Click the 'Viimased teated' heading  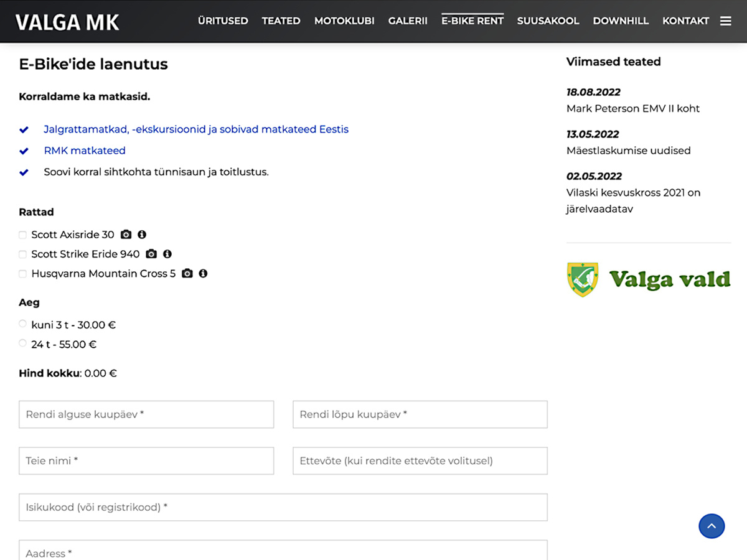click(x=614, y=62)
